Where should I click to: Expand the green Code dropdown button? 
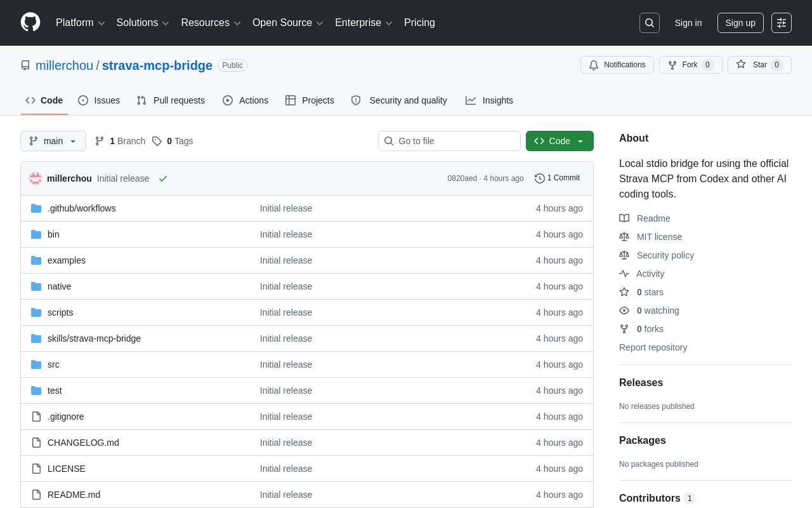pos(560,141)
